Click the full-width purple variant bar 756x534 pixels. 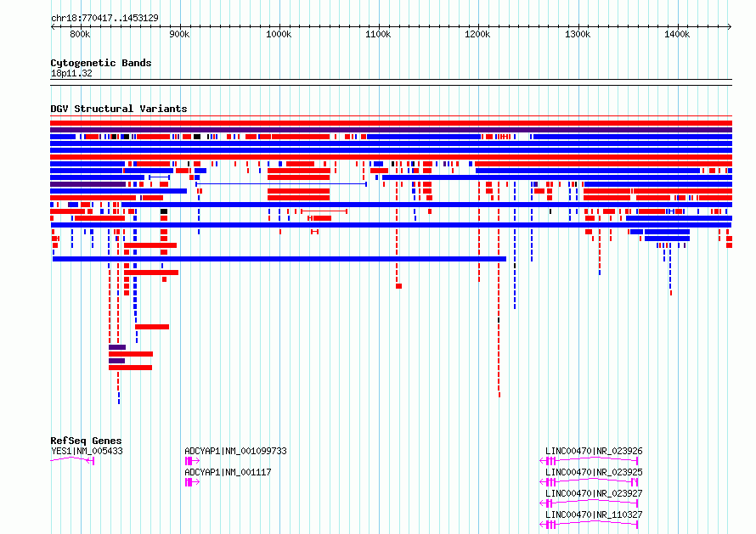click(391, 130)
